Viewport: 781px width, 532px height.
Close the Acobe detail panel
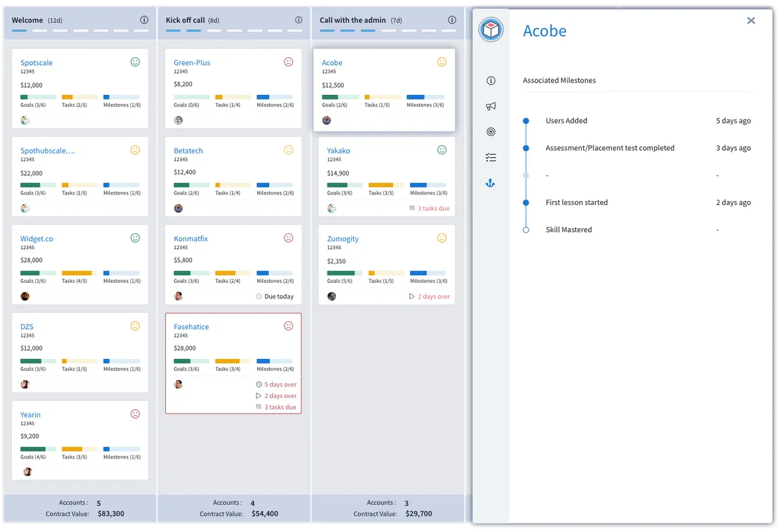(x=751, y=21)
